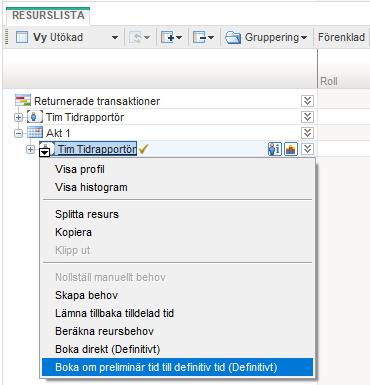Click person icon of top-level Tim Tidrapportör
This screenshot has width=370, height=385.
35,117
